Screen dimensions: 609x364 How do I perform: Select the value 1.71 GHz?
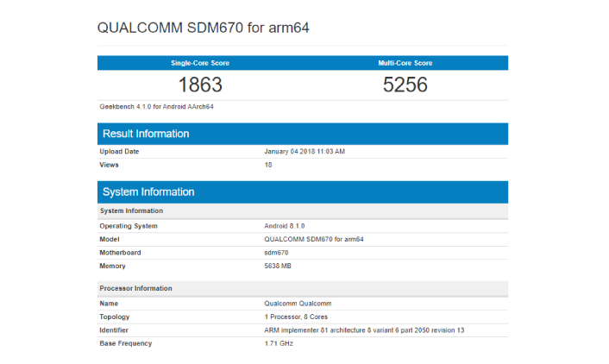click(279, 343)
